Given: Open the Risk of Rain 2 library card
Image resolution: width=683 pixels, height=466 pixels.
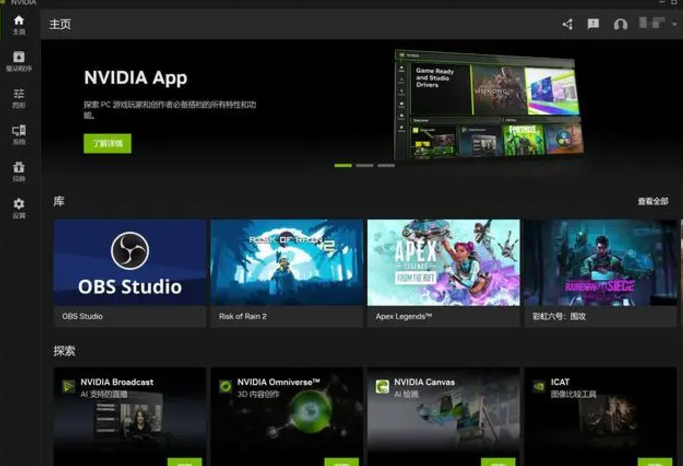Looking at the screenshot, I should click(287, 273).
